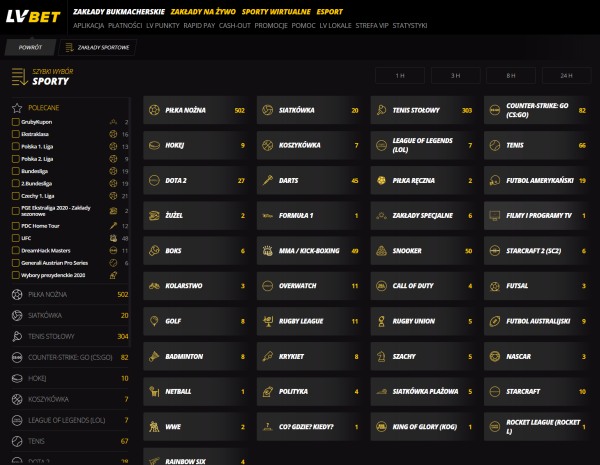Enable the Bundesliga checkbox
This screenshot has height=465, width=600.
[x=16, y=171]
